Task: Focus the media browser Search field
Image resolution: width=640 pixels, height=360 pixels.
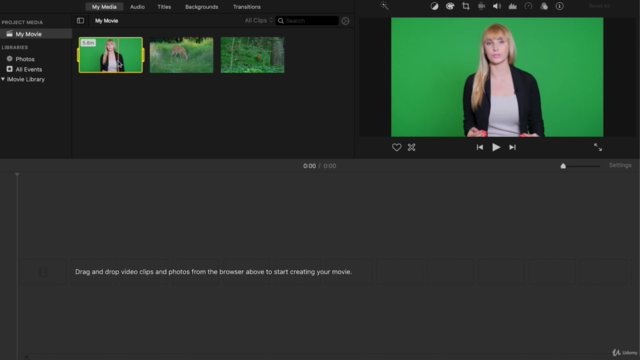Action: (x=307, y=21)
